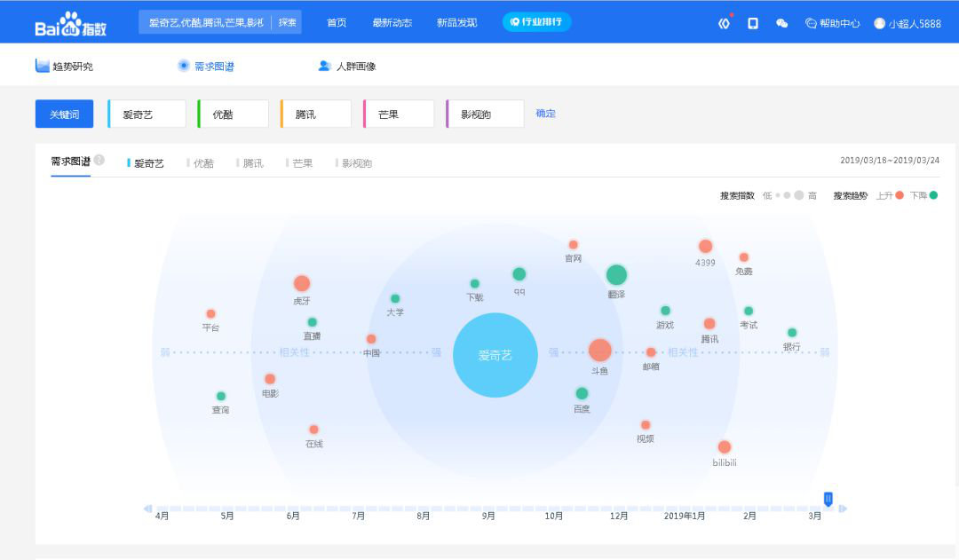Select the 芒果 chart keyword toggle
The width and height of the screenshot is (959, 560).
click(x=299, y=163)
